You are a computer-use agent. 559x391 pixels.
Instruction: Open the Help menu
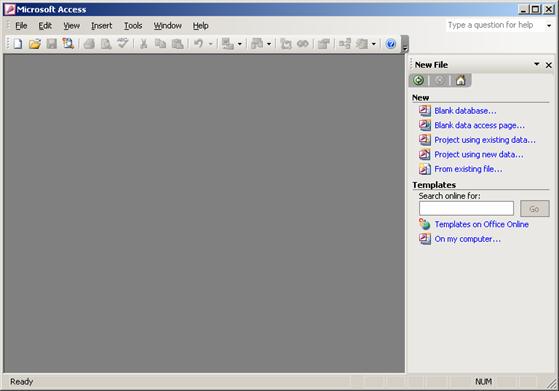click(x=200, y=26)
